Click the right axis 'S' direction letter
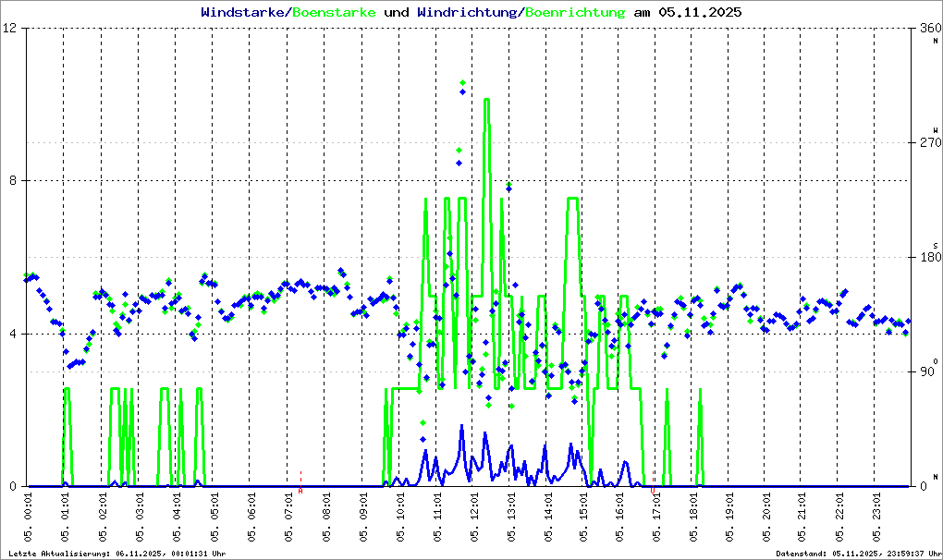 tap(936, 245)
